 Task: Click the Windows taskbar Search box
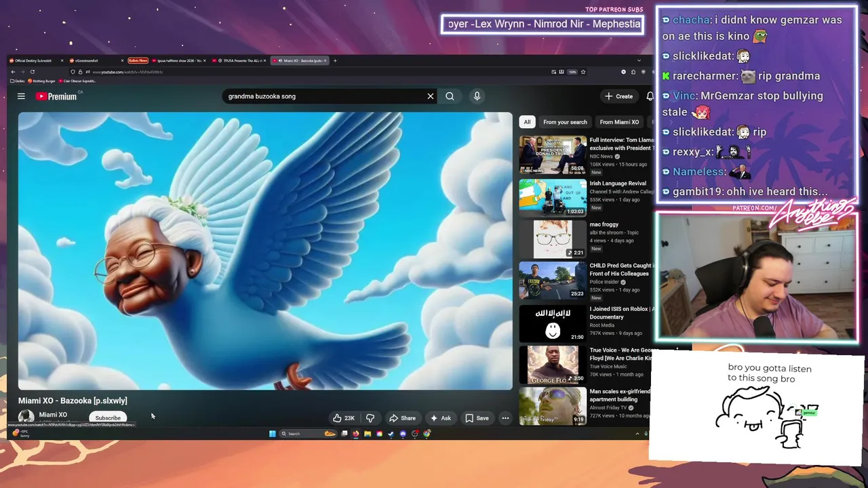coord(308,434)
